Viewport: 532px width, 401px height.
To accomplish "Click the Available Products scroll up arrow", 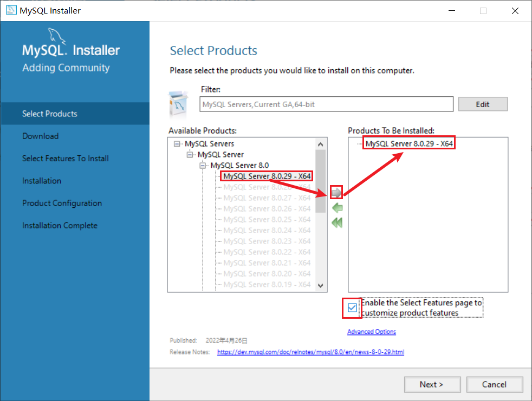I will pos(320,144).
